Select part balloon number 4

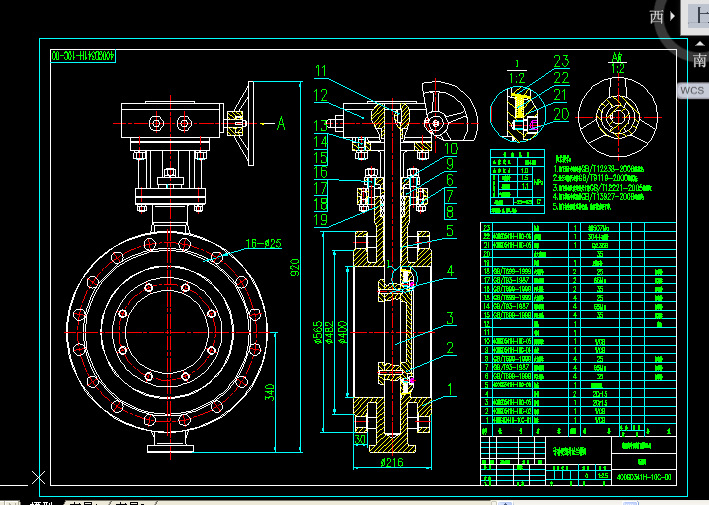click(x=450, y=271)
